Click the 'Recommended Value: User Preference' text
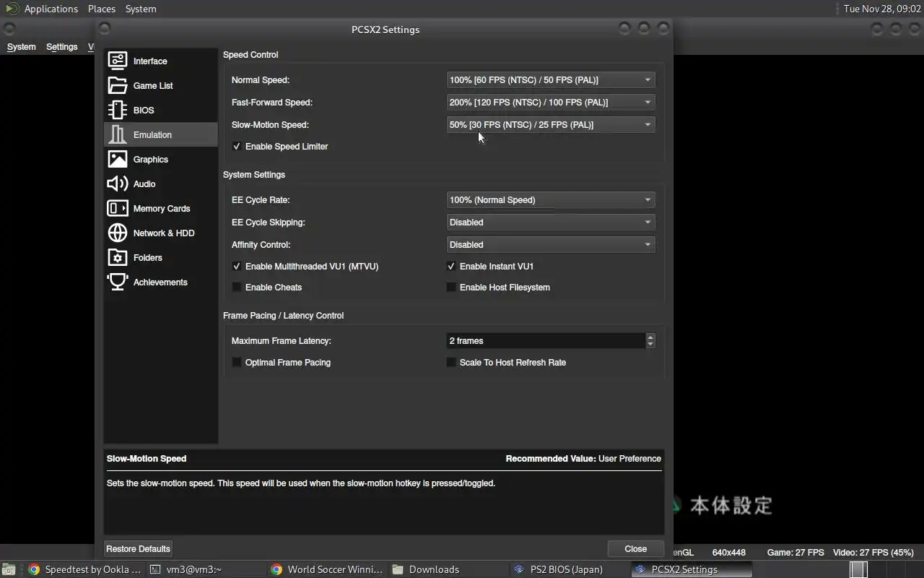This screenshot has width=924, height=578. pyautogui.click(x=583, y=458)
